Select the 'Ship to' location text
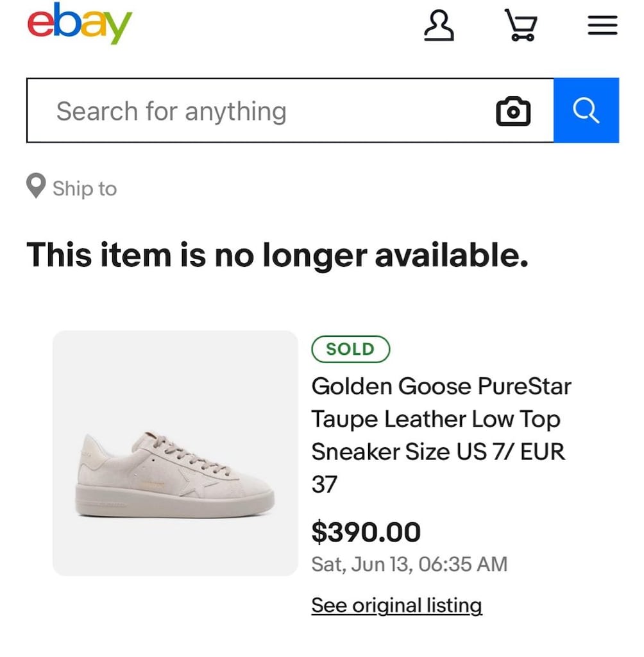 85,189
